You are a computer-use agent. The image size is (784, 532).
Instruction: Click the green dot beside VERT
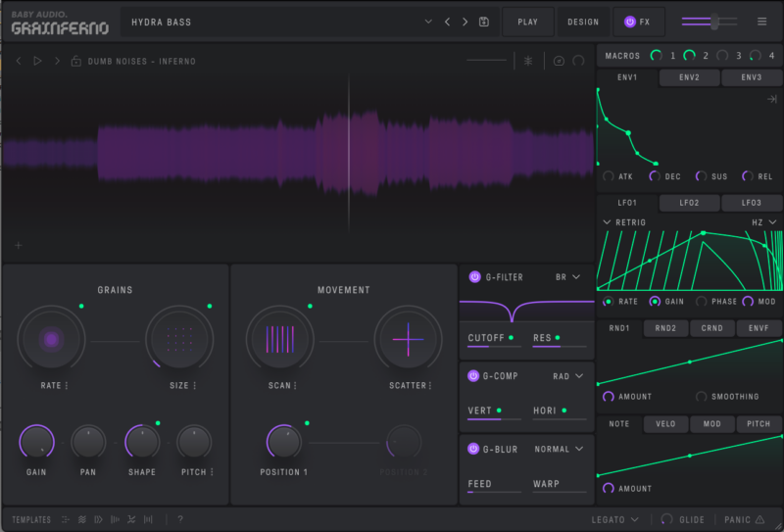pyautogui.click(x=499, y=411)
